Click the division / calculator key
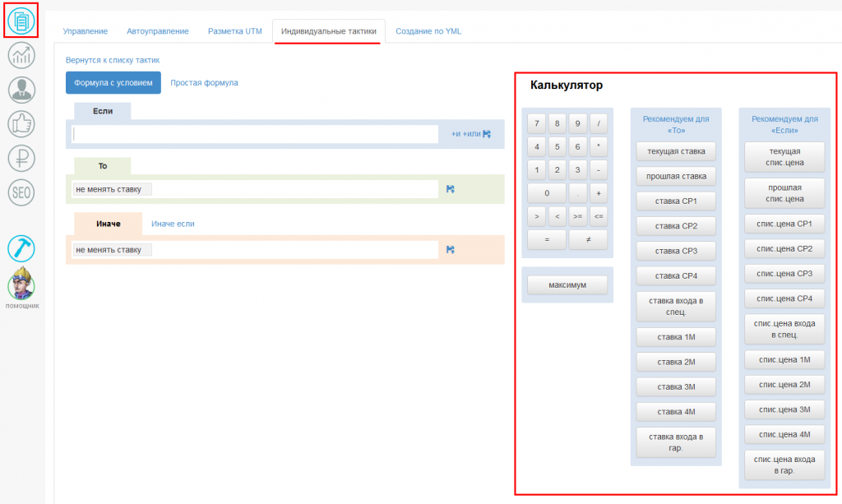Viewport: 842px width, 504px height. click(599, 123)
